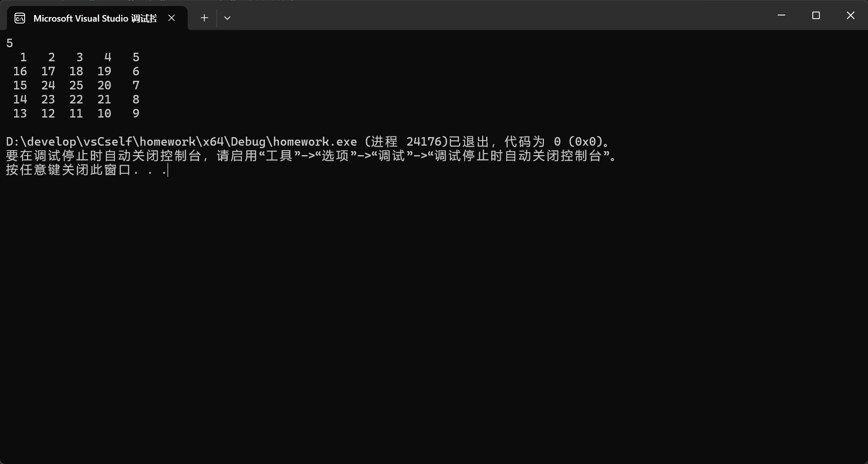This screenshot has width=868, height=464.
Task: Click the empty terminal background area
Action: 431,301
